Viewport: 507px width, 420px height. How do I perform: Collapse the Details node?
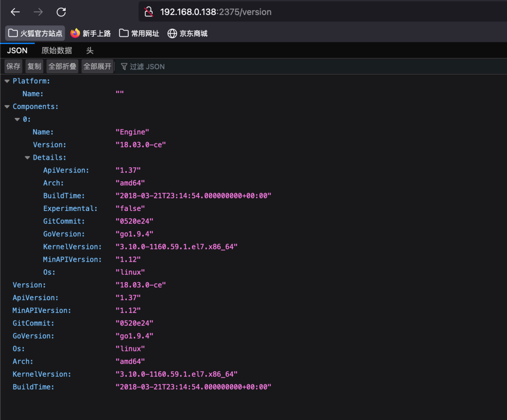point(28,157)
